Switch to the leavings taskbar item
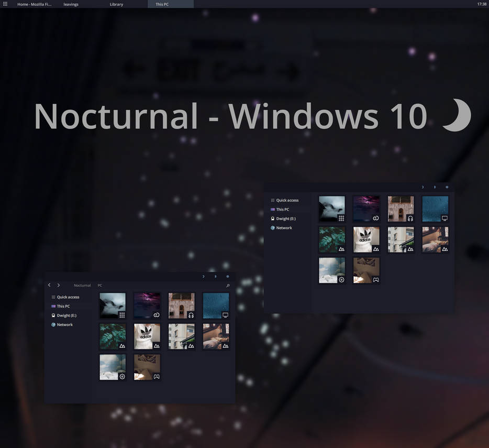The width and height of the screenshot is (489, 448). pos(71,4)
